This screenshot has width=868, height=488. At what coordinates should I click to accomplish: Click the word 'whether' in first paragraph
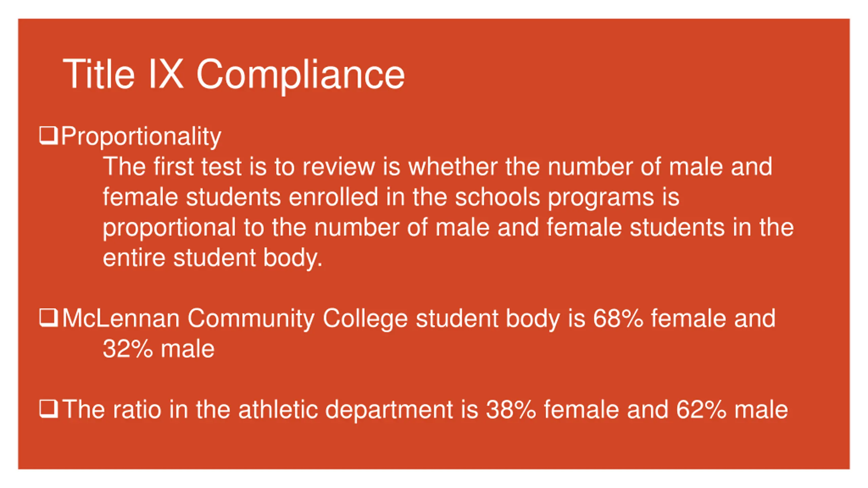click(x=453, y=166)
